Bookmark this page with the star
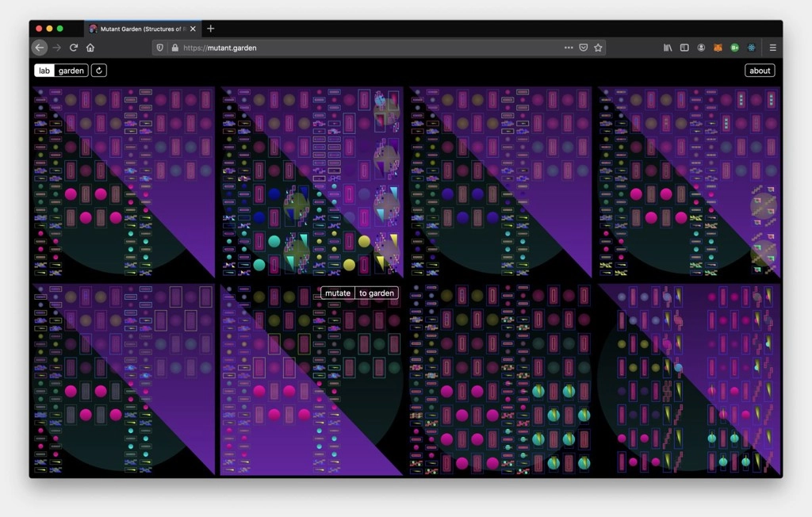Viewport: 812px width, 517px height. coord(598,48)
